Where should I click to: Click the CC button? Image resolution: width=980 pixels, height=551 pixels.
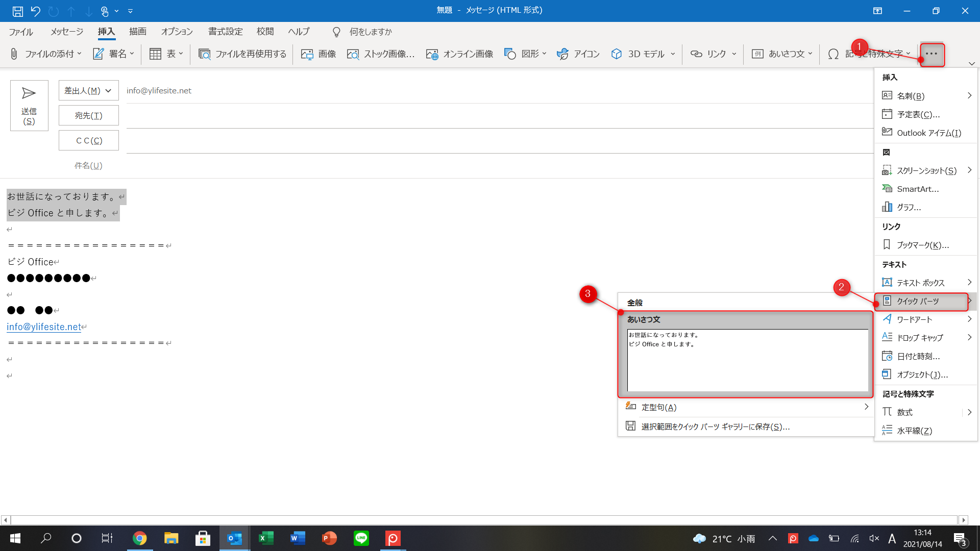88,140
